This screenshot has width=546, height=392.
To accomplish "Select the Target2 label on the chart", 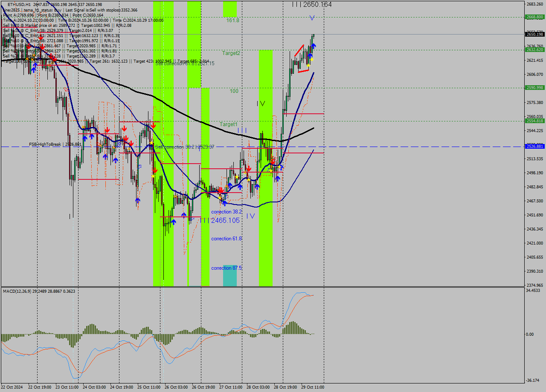I will pyautogui.click(x=231, y=53).
